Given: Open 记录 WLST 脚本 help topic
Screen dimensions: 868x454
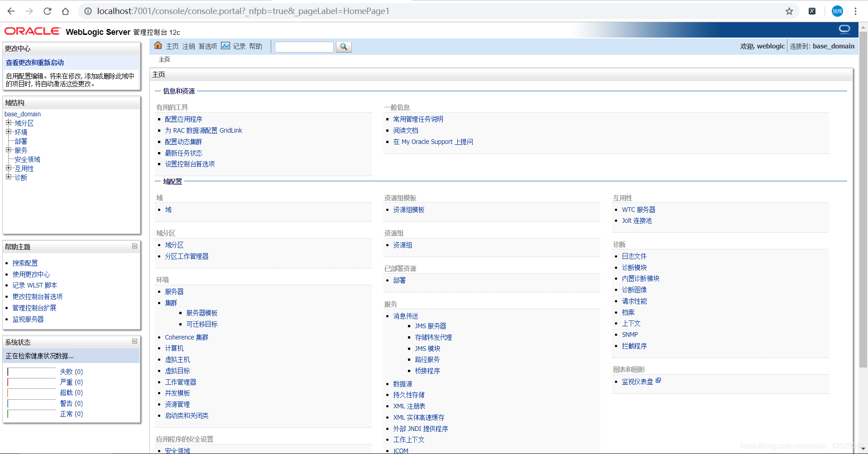Looking at the screenshot, I should point(34,285).
